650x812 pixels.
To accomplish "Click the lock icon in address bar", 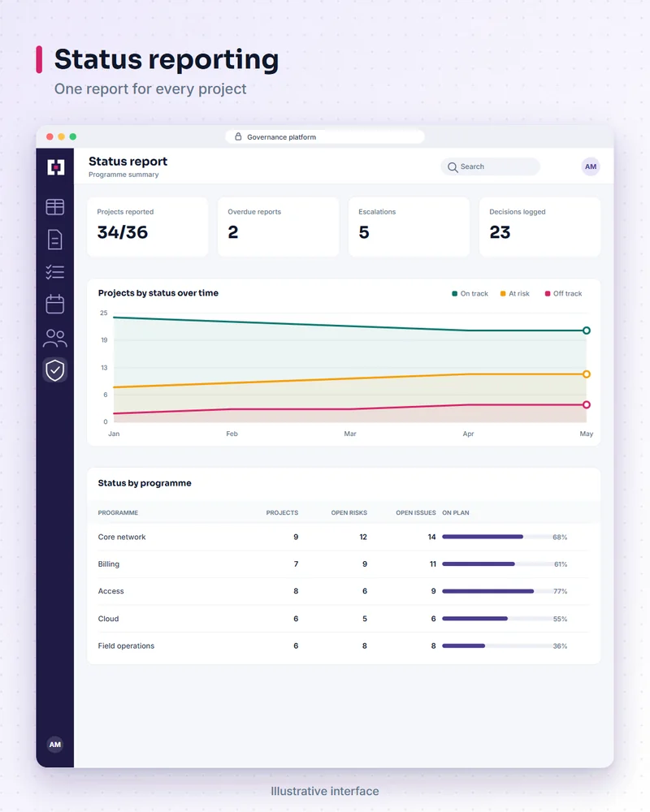I will click(x=238, y=136).
